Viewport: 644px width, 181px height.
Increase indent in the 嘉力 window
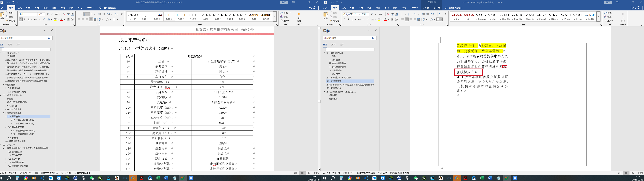click(x=104, y=14)
